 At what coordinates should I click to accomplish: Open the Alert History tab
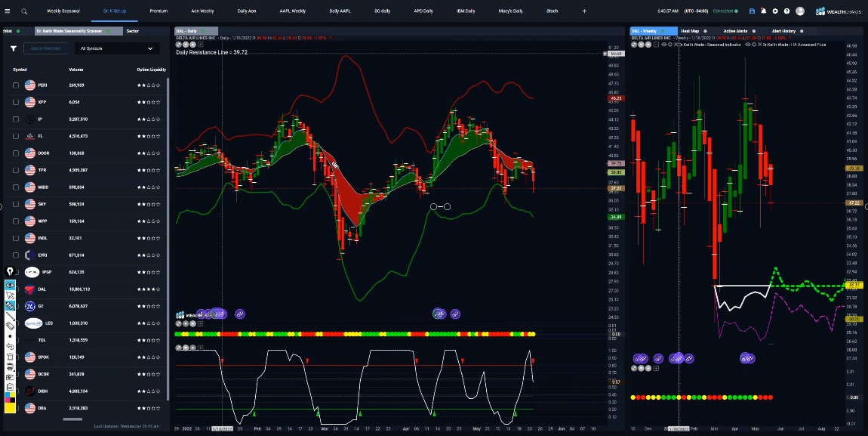[783, 31]
